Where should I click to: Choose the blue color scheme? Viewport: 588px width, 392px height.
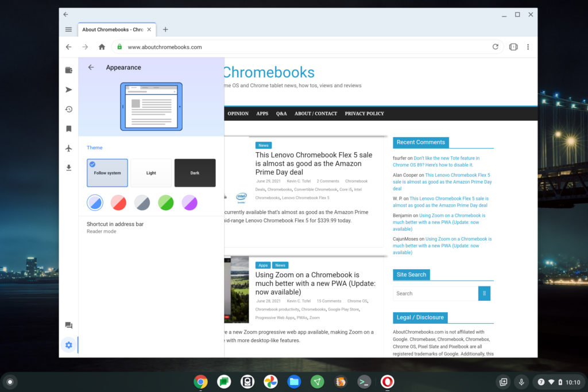tap(95, 203)
